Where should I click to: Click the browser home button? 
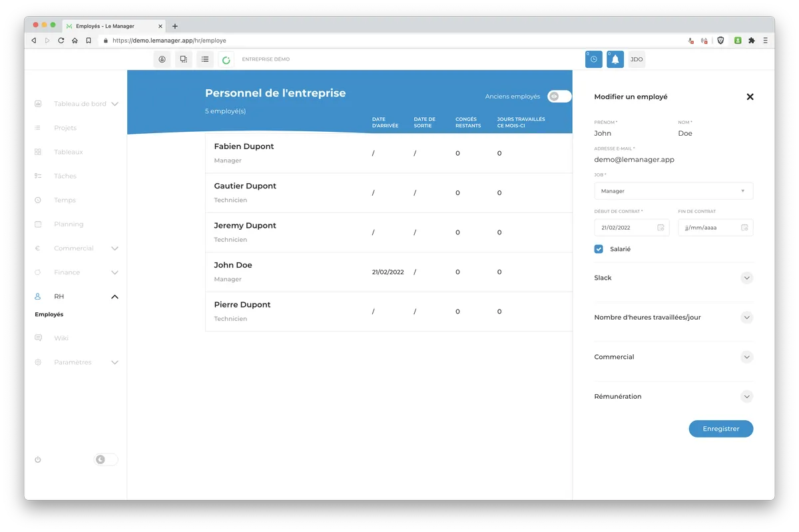[x=75, y=41]
